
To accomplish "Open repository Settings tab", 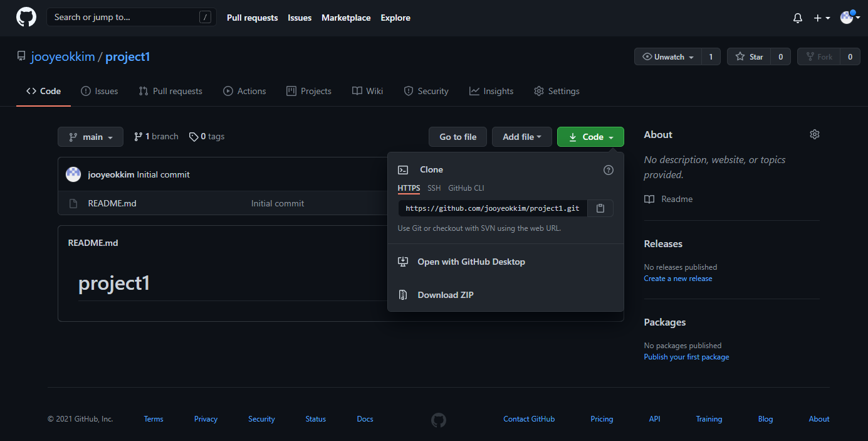I will 557,91.
